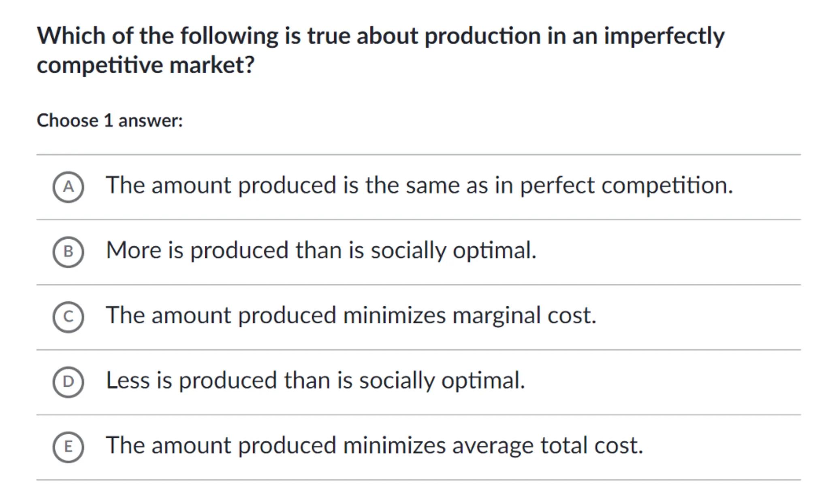The image size is (828, 504).
Task: Click "competitive market?" in the heading
Action: (145, 65)
